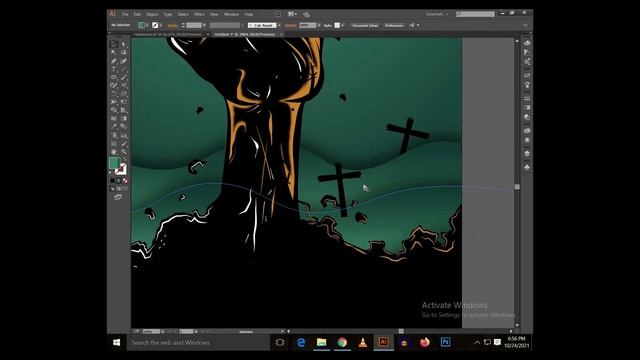Select the Hand tool
The width and height of the screenshot is (640, 360).
click(113, 151)
